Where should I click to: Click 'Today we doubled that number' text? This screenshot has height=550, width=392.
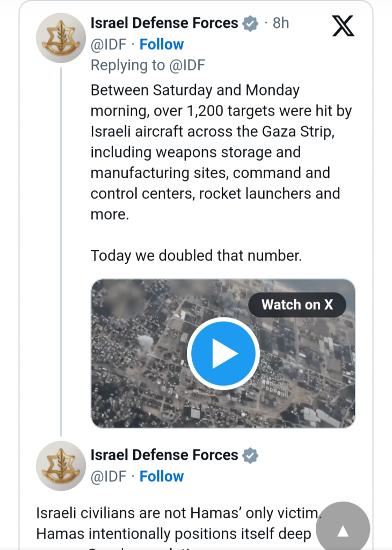coord(196,255)
